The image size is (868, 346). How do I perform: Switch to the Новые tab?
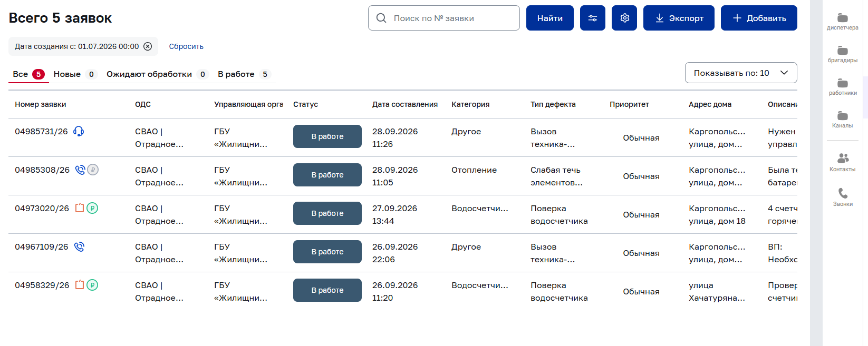(75, 74)
